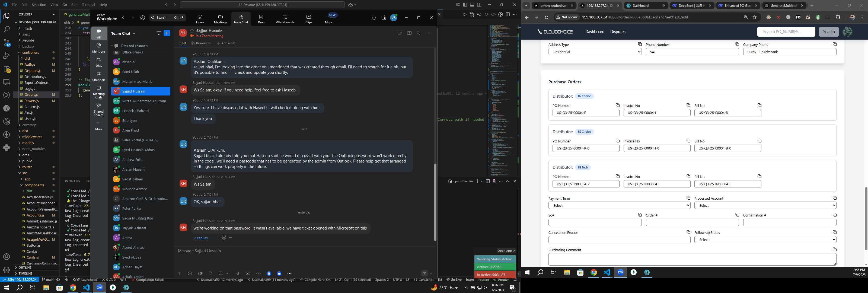The height and width of the screenshot is (293, 868).
Task: Open VS Code Search view
Action: click(x=7, y=29)
